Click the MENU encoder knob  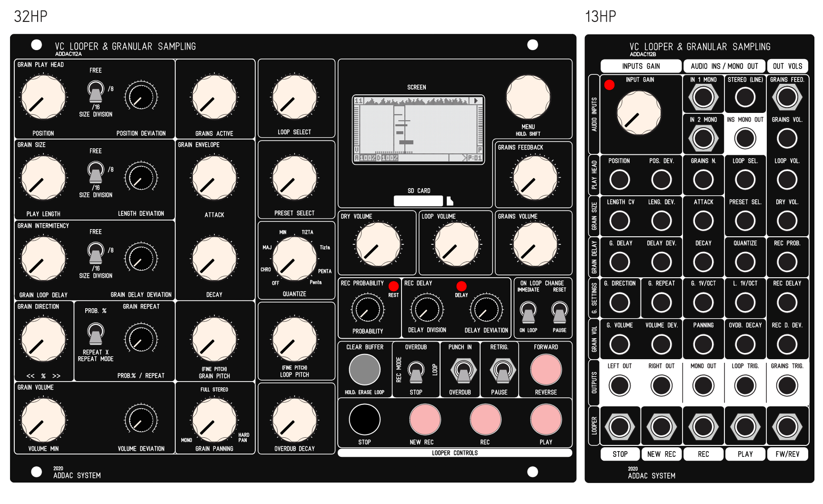[528, 97]
